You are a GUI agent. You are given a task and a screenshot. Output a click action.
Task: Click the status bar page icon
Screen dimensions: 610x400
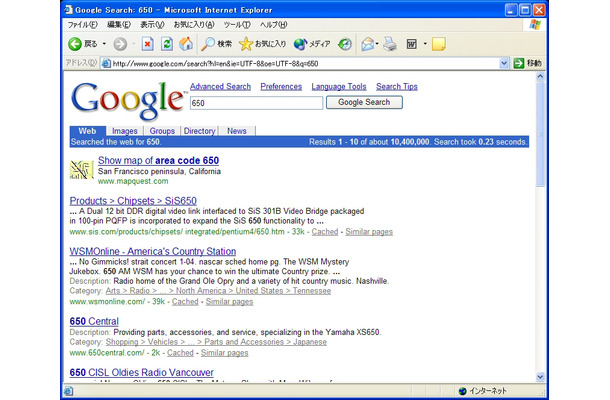68,391
